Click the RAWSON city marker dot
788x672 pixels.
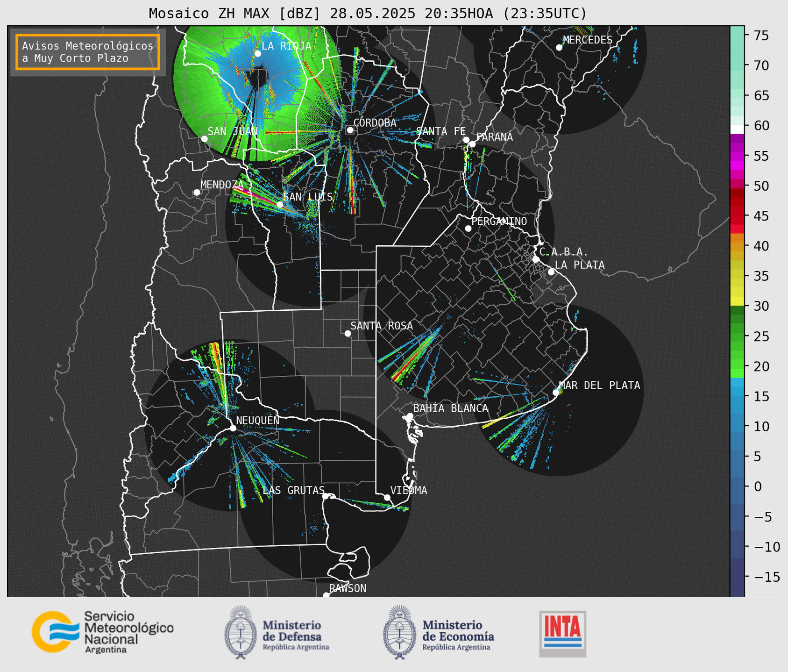point(326,595)
